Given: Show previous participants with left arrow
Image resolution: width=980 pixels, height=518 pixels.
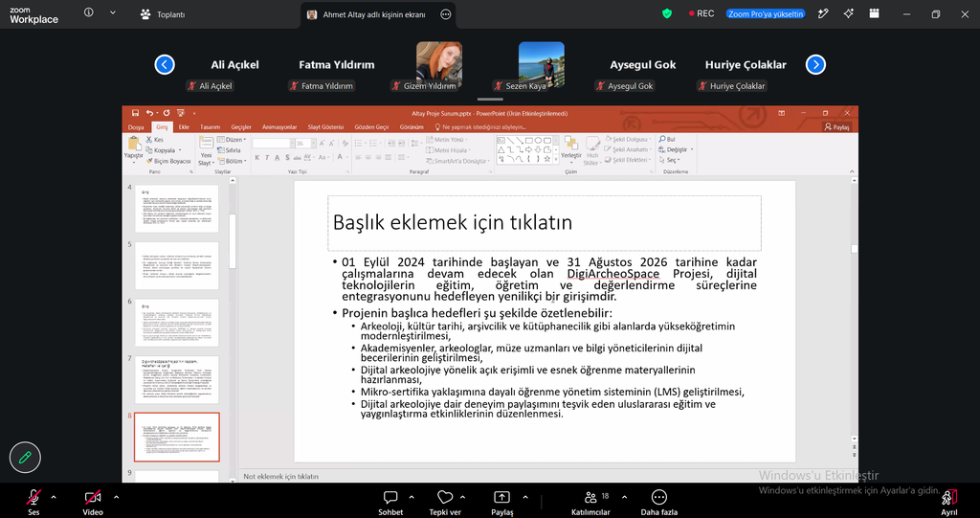Looking at the screenshot, I should coord(165,64).
